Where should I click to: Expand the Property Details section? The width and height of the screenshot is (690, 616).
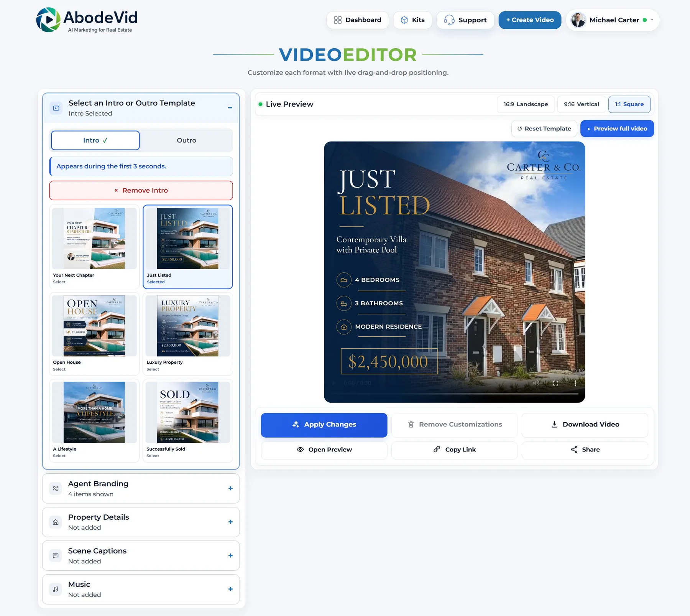point(230,522)
